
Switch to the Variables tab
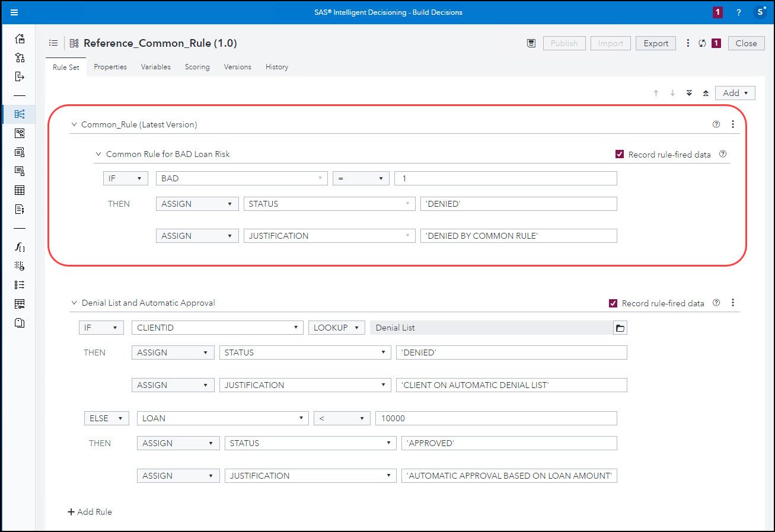(155, 67)
